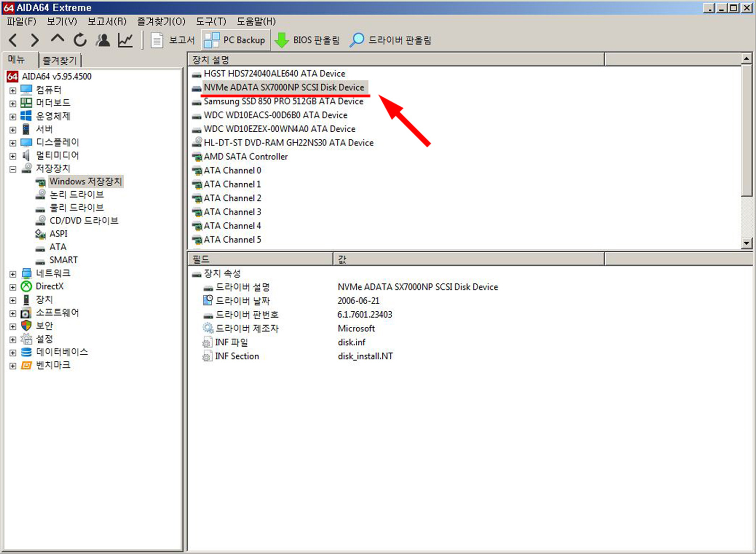Select Samsung SSD 850 PRO device entry
756x554 pixels.
point(283,102)
